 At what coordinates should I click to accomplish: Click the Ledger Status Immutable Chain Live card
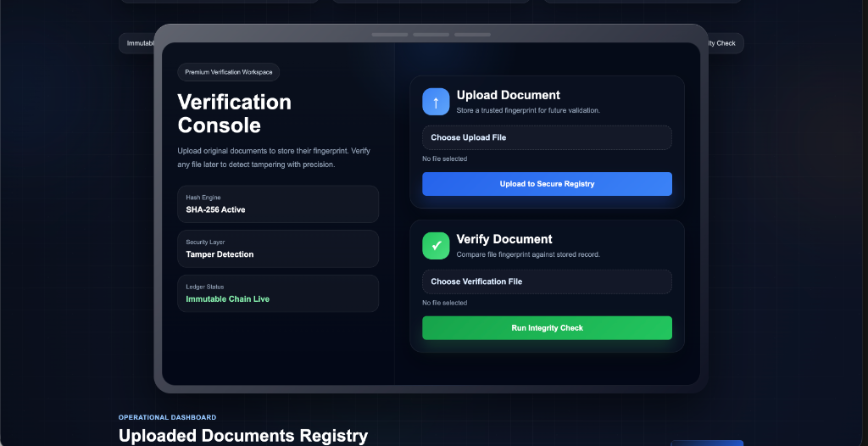point(278,293)
